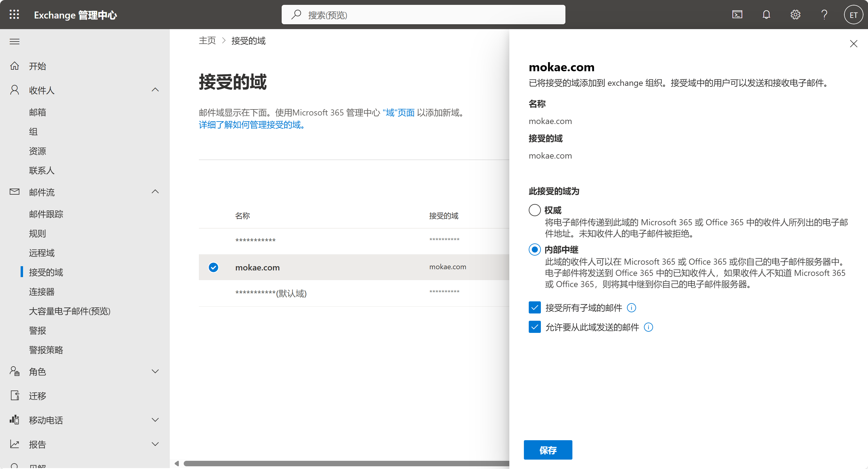The width and height of the screenshot is (868, 469).
Task: Open the "域"页面 link
Action: (398, 112)
